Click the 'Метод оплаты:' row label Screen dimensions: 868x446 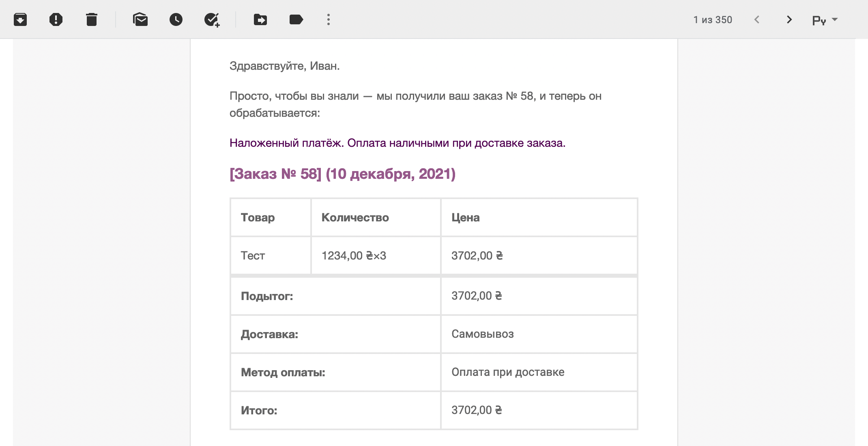[283, 373]
